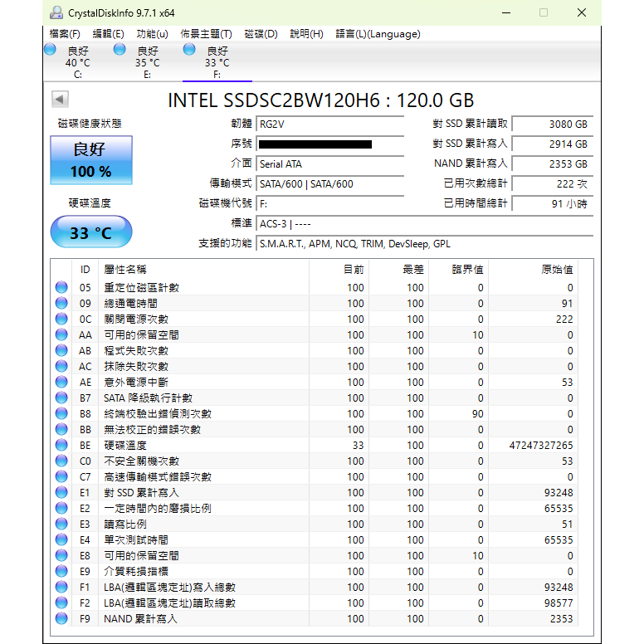Click the 原始值 column header
Screen dimensions: 644x644
[533, 270]
